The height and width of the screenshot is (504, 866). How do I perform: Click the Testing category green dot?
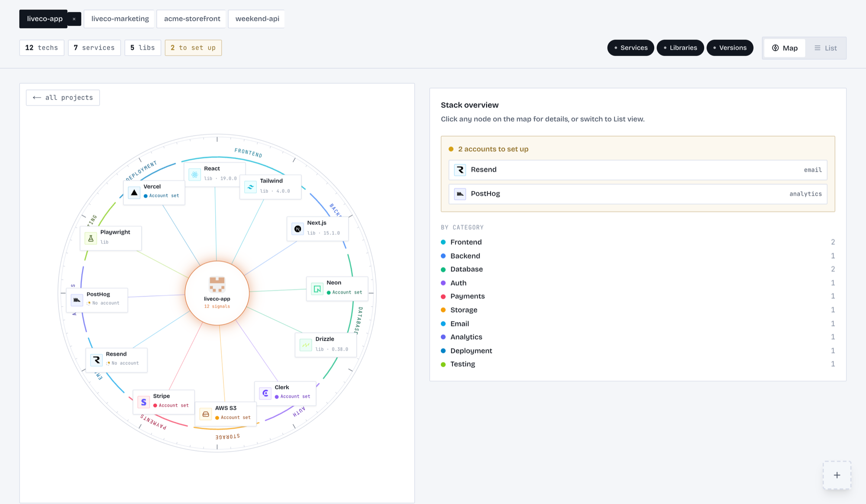click(443, 364)
